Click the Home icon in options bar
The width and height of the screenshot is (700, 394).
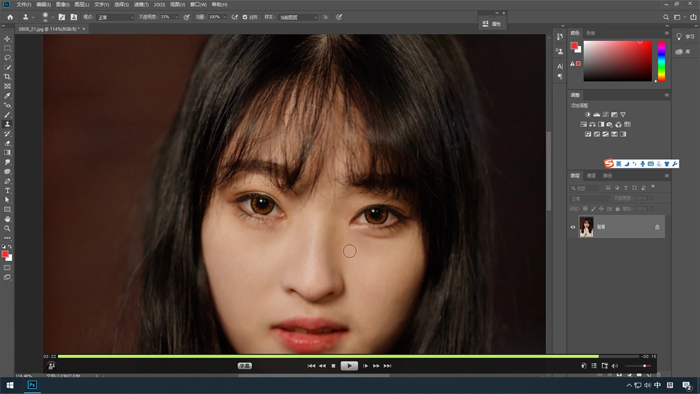coord(10,17)
